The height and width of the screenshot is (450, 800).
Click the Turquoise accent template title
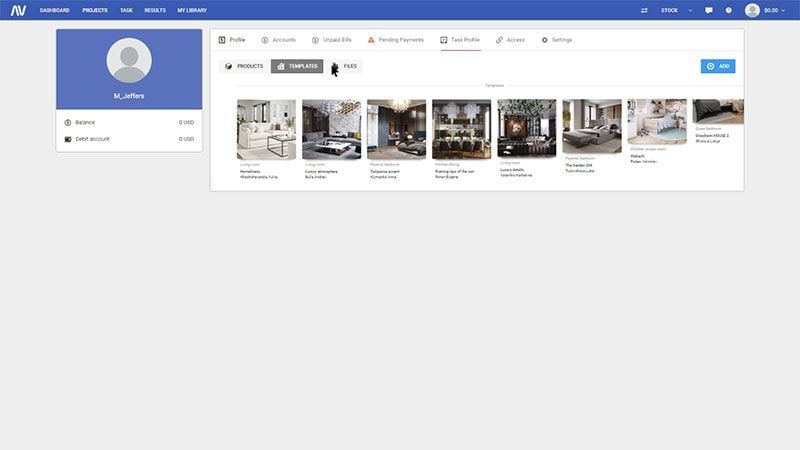[385, 171]
